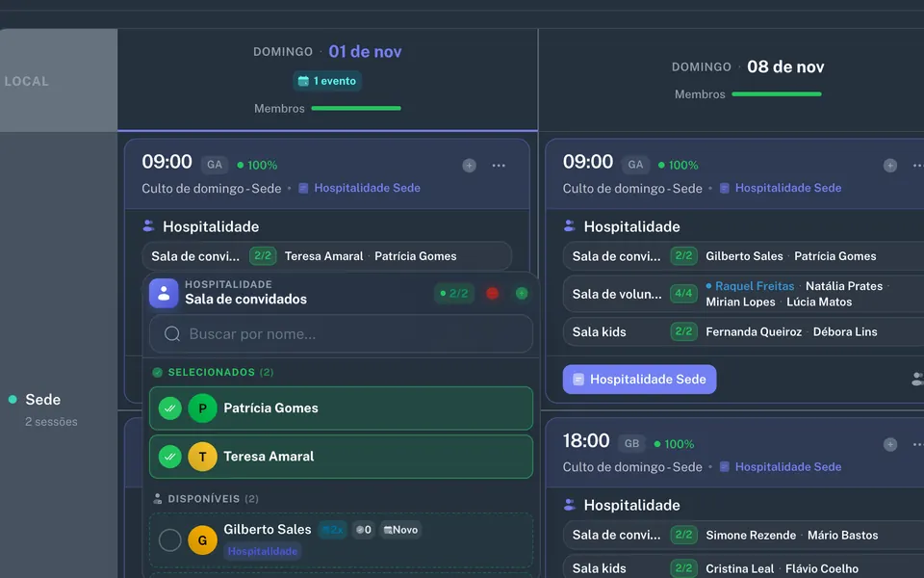924x578 pixels.
Task: Select the 01 de nov date header
Action: (x=365, y=52)
